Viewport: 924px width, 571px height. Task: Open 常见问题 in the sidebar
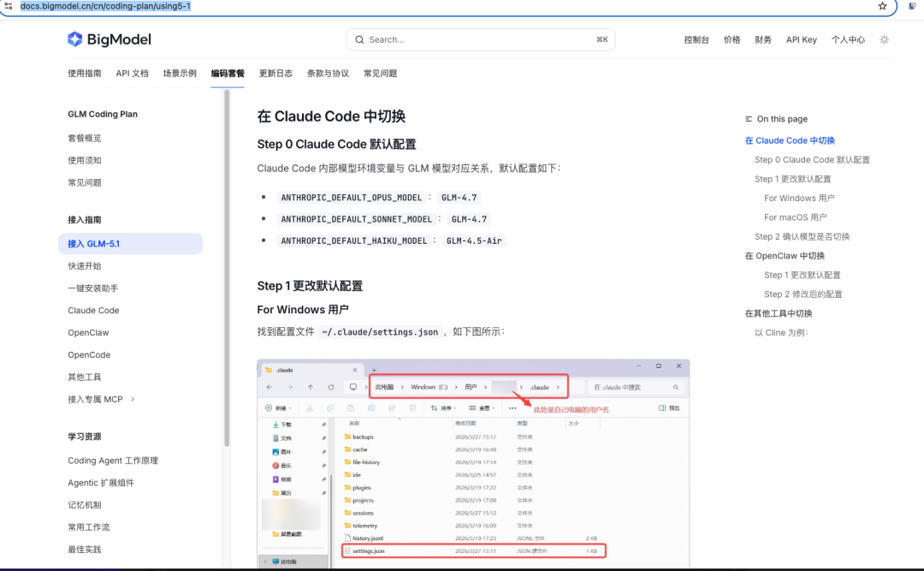pyautogui.click(x=84, y=183)
